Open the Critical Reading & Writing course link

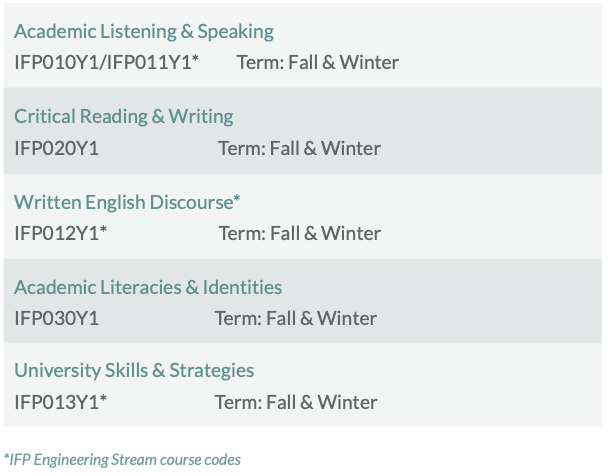click(124, 117)
